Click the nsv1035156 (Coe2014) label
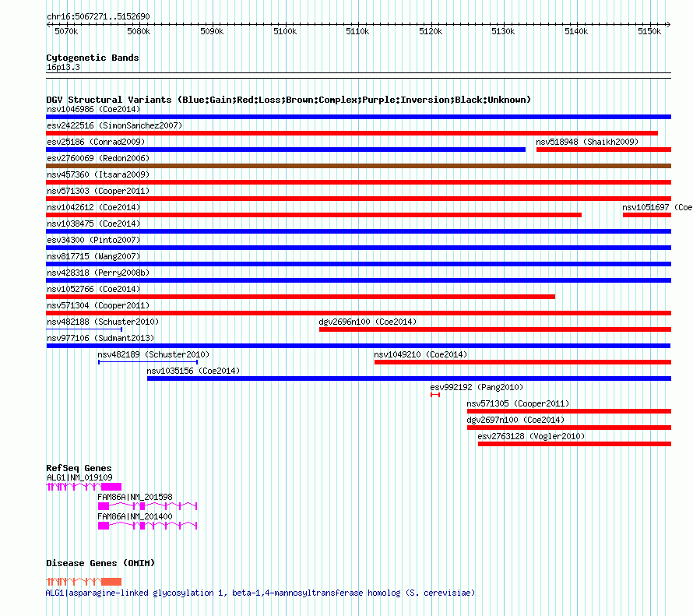693x616 pixels. coord(193,371)
